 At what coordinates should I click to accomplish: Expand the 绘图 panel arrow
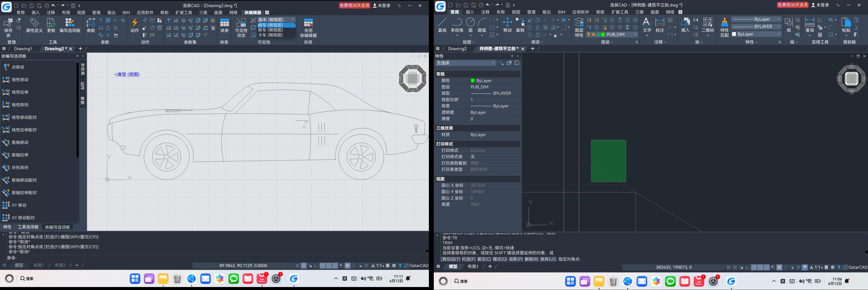[x=474, y=43]
